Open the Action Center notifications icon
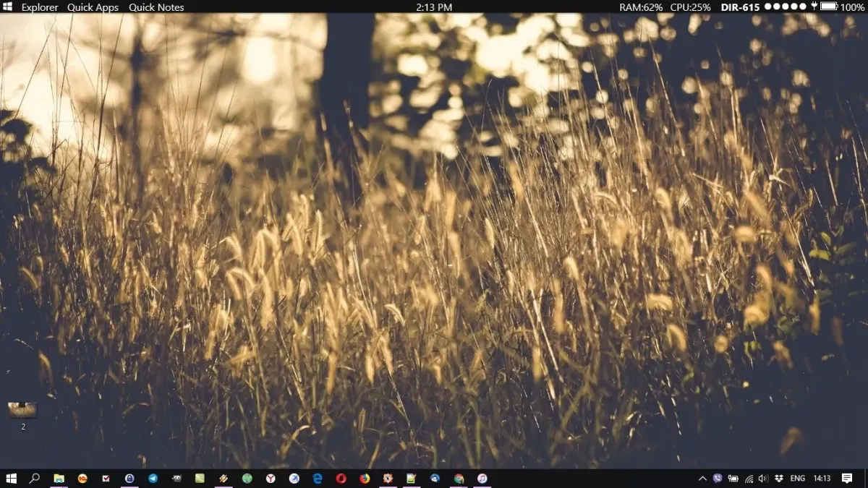The image size is (868, 488). [x=847, y=478]
